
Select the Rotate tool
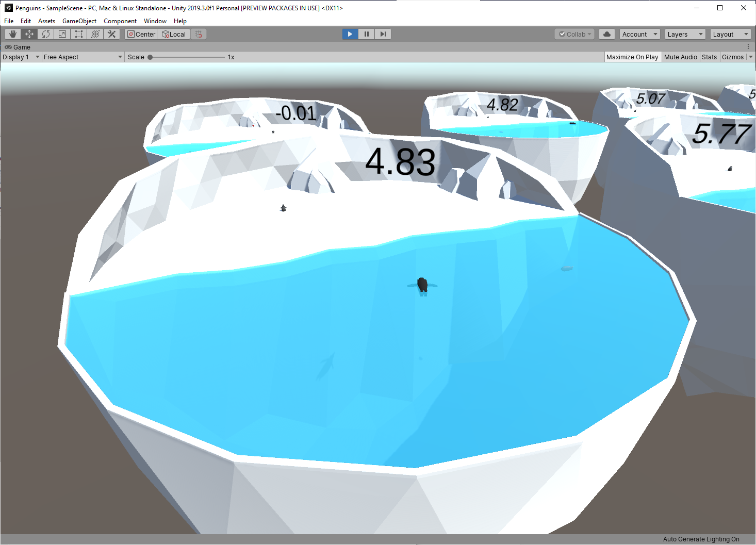pyautogui.click(x=45, y=34)
